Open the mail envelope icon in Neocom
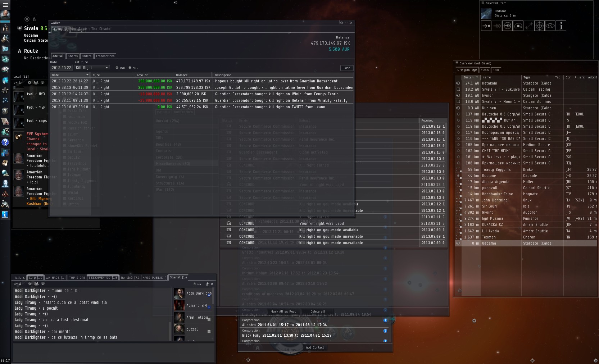Image resolution: width=599 pixels, height=364 pixels. point(5,49)
